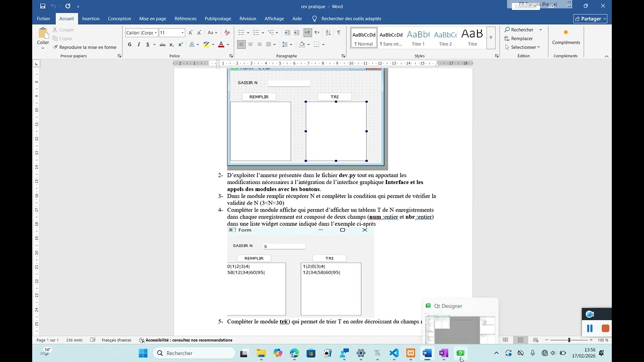Open the Sélectionner menu

(x=522, y=47)
